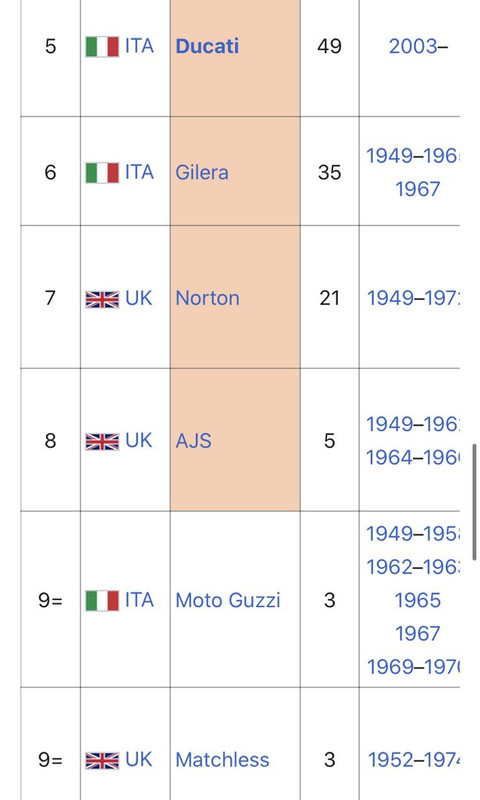The height and width of the screenshot is (800, 480).
Task: Open the Matchless link
Action: coord(222,760)
